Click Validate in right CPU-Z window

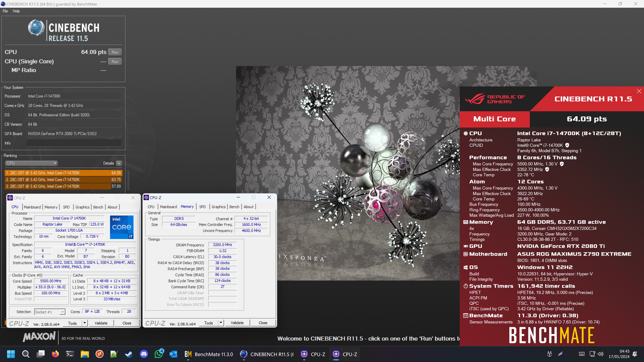click(237, 323)
